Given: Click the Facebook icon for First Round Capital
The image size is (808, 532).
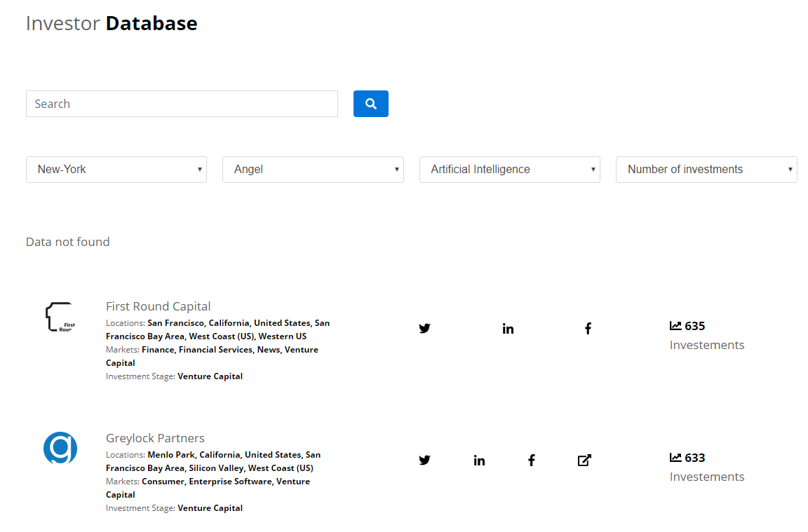Looking at the screenshot, I should [x=588, y=327].
